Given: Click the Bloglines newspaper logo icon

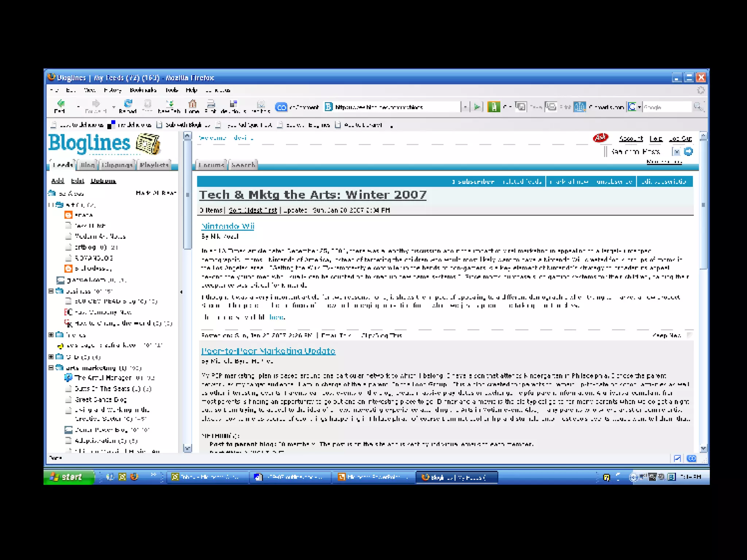Looking at the screenshot, I should click(148, 144).
